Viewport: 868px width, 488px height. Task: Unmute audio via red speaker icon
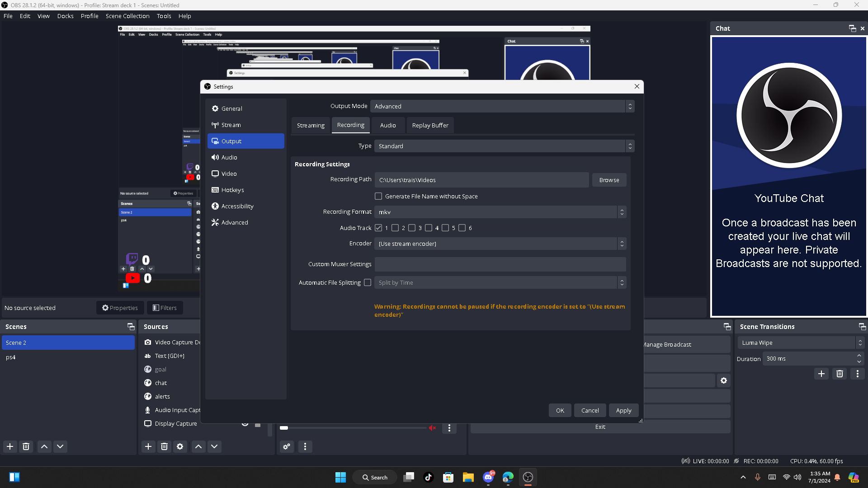(433, 428)
